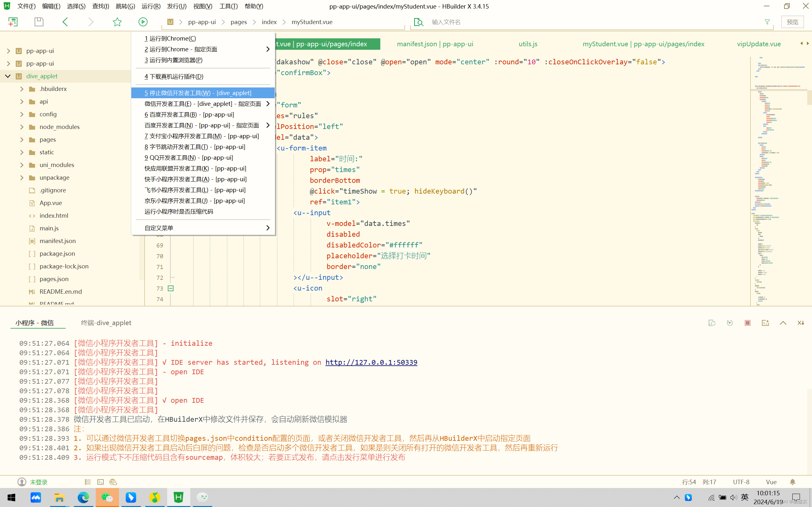This screenshot has height=507, width=812.
Task: Open the http://127.0.0.1:50339 link
Action: click(371, 362)
